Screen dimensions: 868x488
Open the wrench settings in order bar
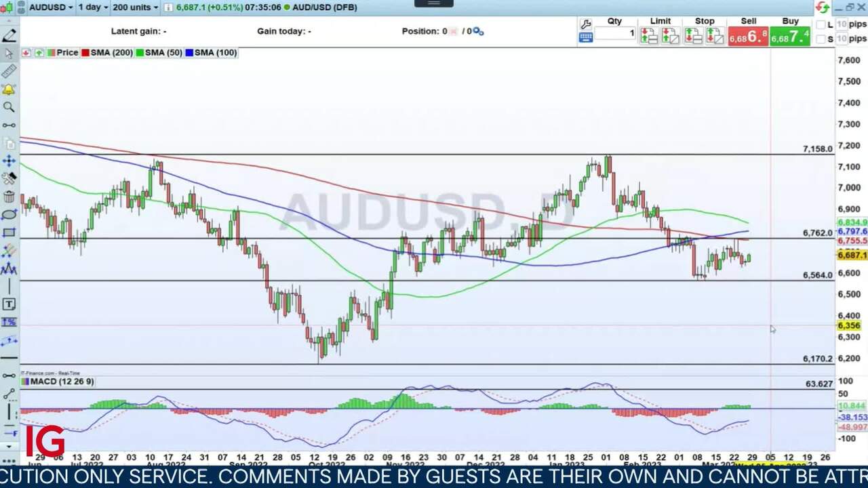[586, 24]
